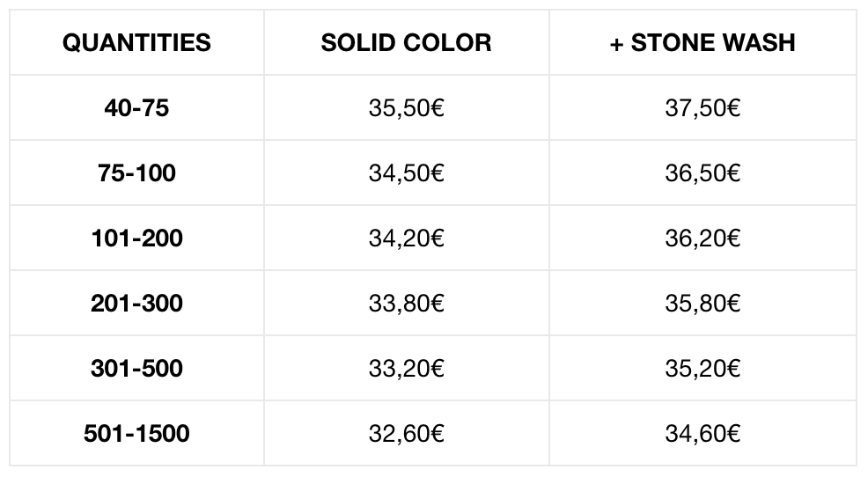Select the 301-500 quantity cell
This screenshot has height=477, width=868.
(x=136, y=369)
